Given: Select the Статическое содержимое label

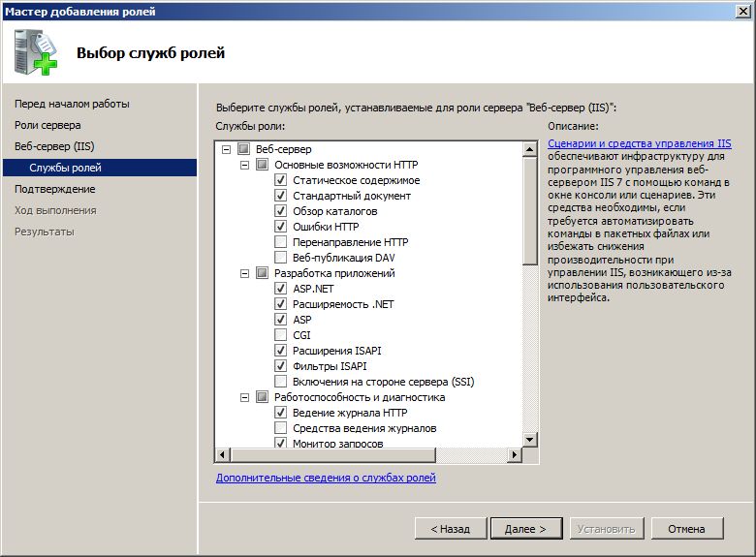Looking at the screenshot, I should [357, 180].
